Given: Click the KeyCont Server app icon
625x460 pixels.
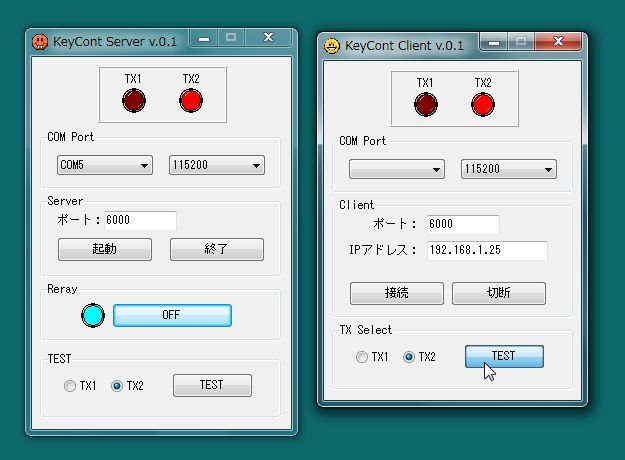Looking at the screenshot, I should point(40,41).
